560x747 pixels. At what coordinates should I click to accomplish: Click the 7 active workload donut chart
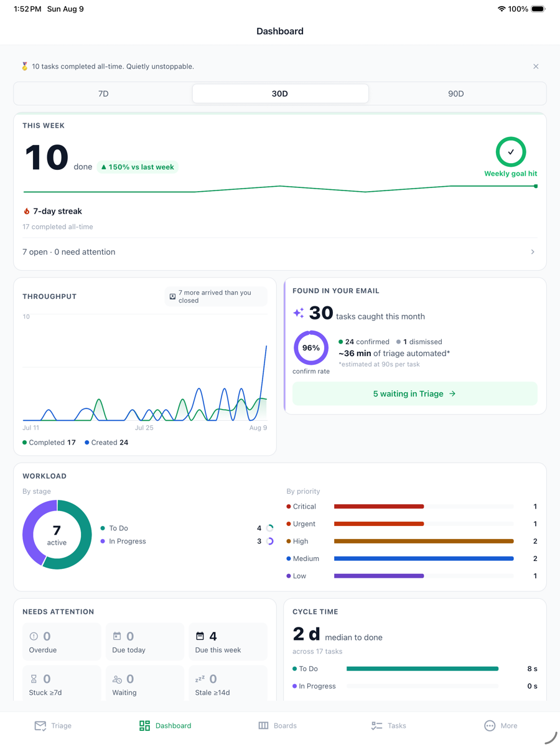click(57, 535)
